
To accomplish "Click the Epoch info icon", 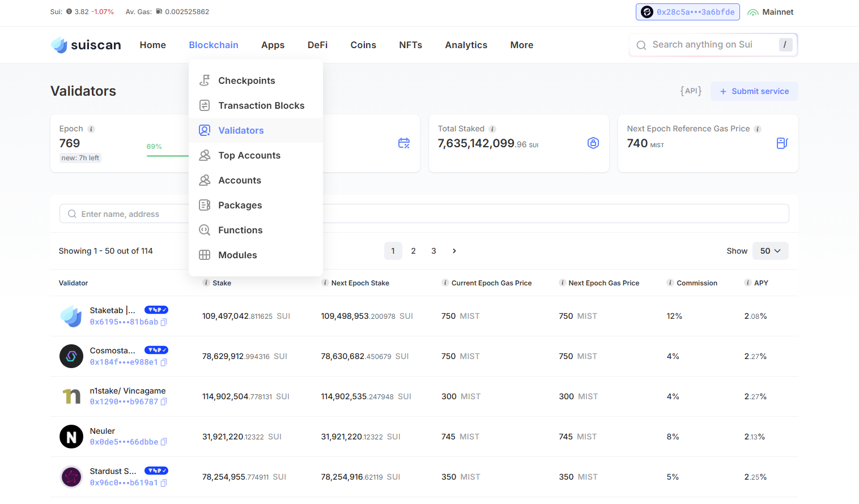I will pos(91,129).
